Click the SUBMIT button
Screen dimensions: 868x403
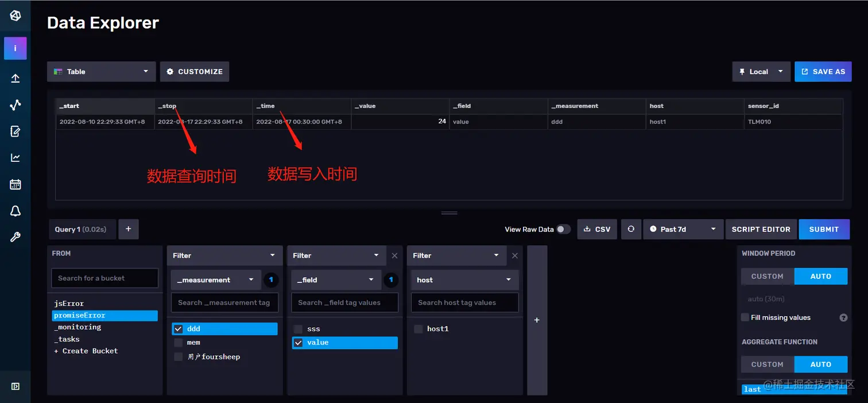pyautogui.click(x=824, y=229)
